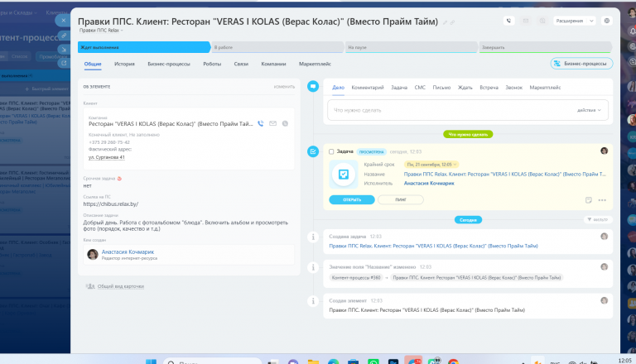Click the avatar on the 'Создана задача' entry
Viewport: 636px width, 364px height.
tap(604, 237)
